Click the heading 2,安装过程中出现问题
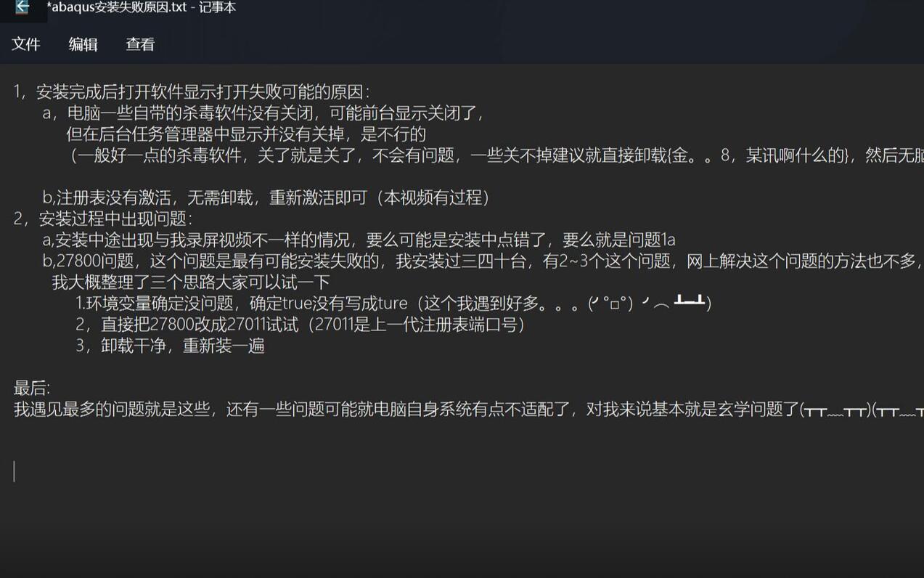 click(x=103, y=219)
